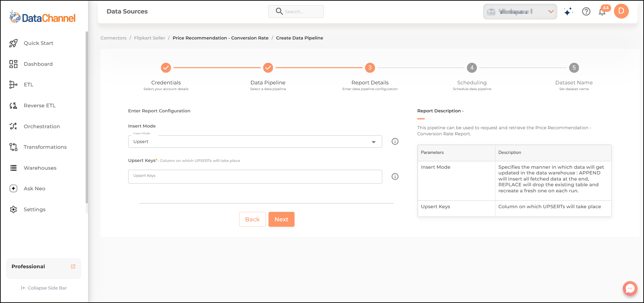Click the Professional plan card
This screenshot has width=644, height=303.
click(44, 268)
